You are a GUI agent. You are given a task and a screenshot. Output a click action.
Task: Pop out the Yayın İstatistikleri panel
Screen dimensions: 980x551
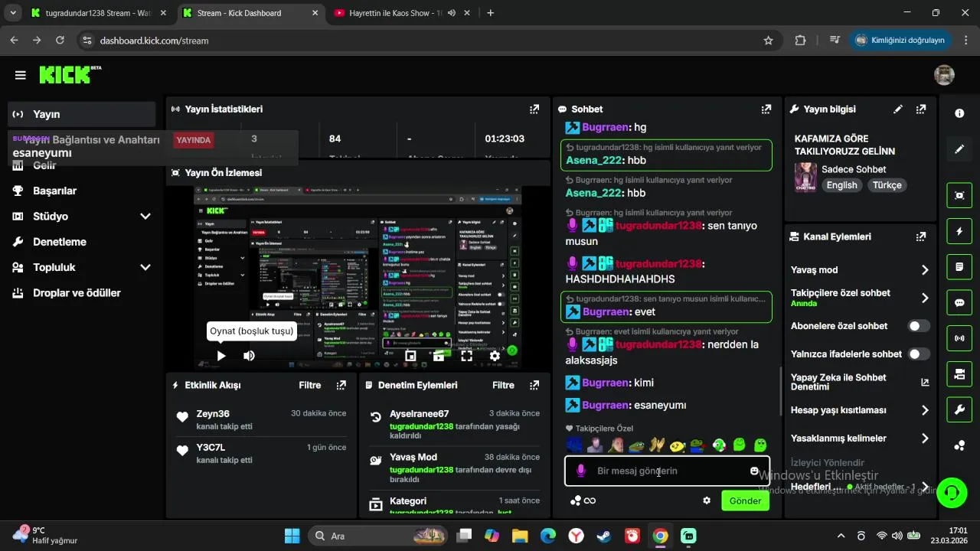click(534, 109)
